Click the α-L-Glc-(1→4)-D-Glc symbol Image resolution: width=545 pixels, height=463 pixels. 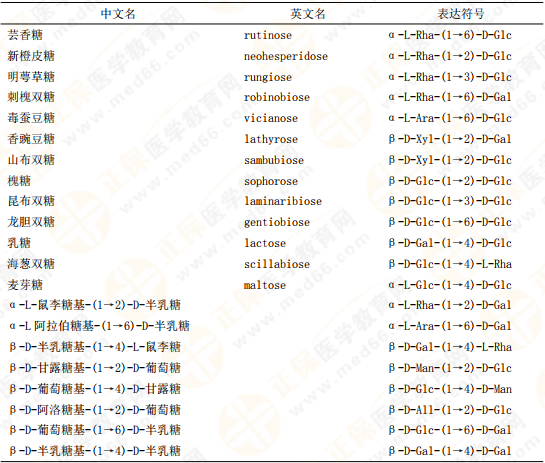450,285
